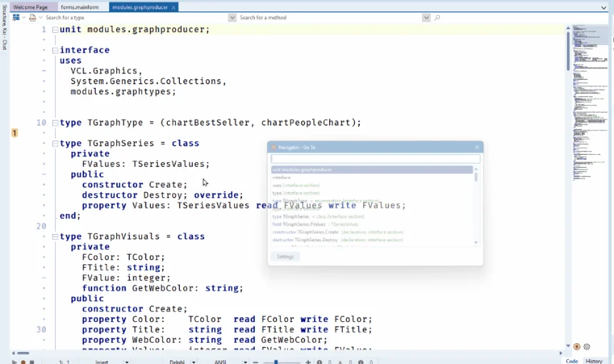This screenshot has height=364, width=614.
Task: Click the Navigator Settings button
Action: (x=285, y=257)
